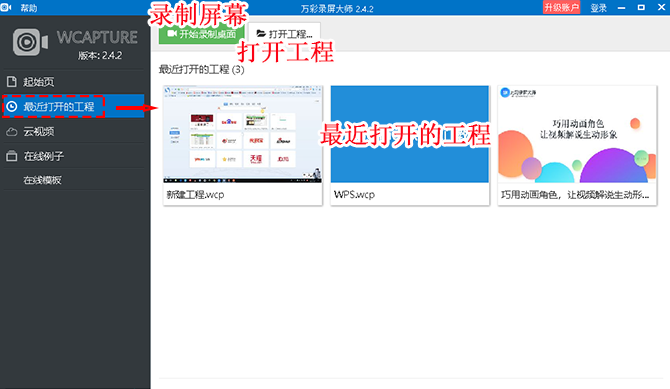This screenshot has width=670, height=389.
Task: Click the 登录 link
Action: pos(599,8)
